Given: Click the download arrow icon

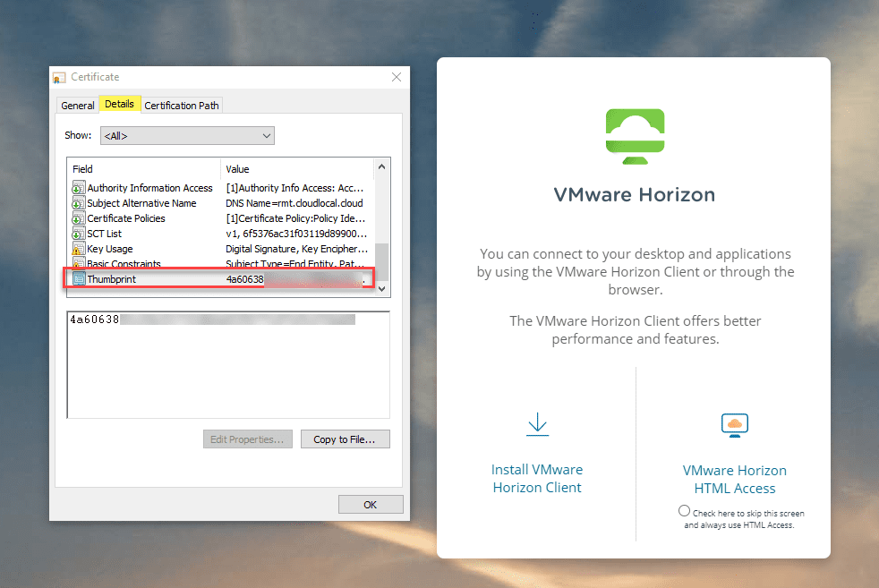Looking at the screenshot, I should coord(538,424).
